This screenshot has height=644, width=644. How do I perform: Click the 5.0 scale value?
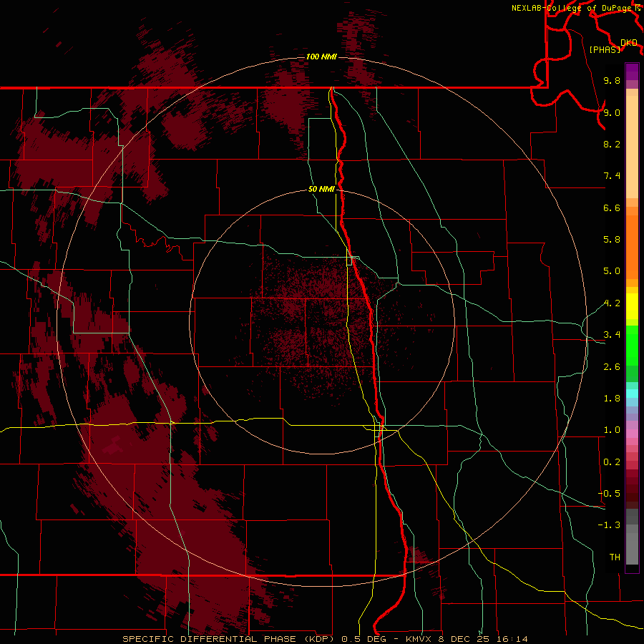click(x=612, y=271)
